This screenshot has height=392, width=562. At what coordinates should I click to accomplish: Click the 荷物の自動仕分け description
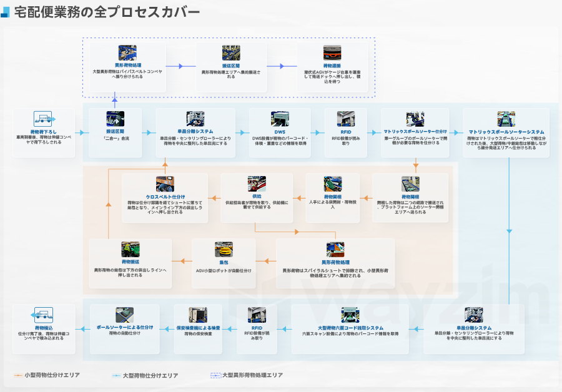125,333
